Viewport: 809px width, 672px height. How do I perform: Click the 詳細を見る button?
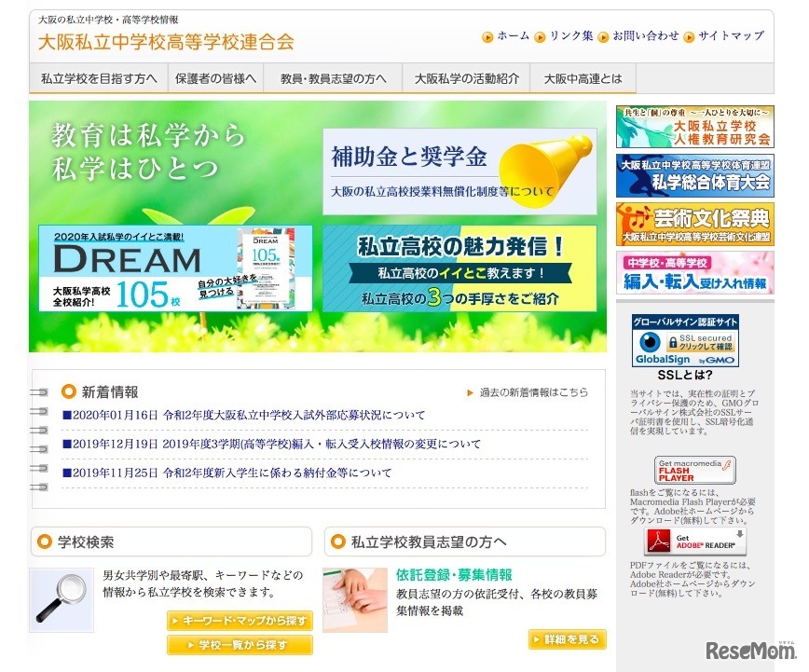[x=567, y=639]
